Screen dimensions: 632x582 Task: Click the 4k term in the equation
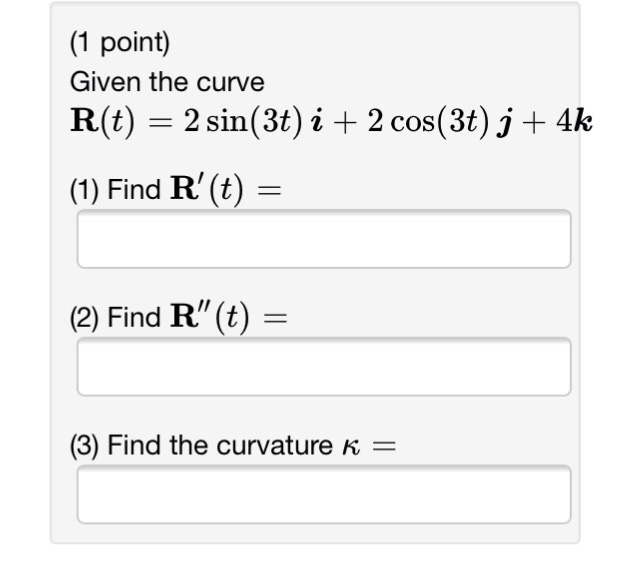point(575,122)
